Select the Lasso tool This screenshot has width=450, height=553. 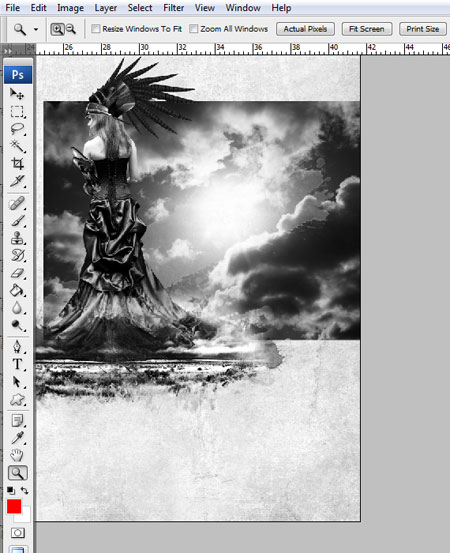17,128
